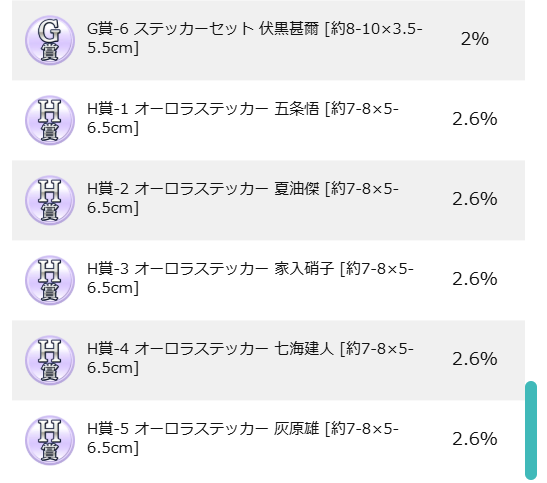Click the H賞 badge icon beside 五条悟
Screen dimensions: 547x483
pos(50,120)
